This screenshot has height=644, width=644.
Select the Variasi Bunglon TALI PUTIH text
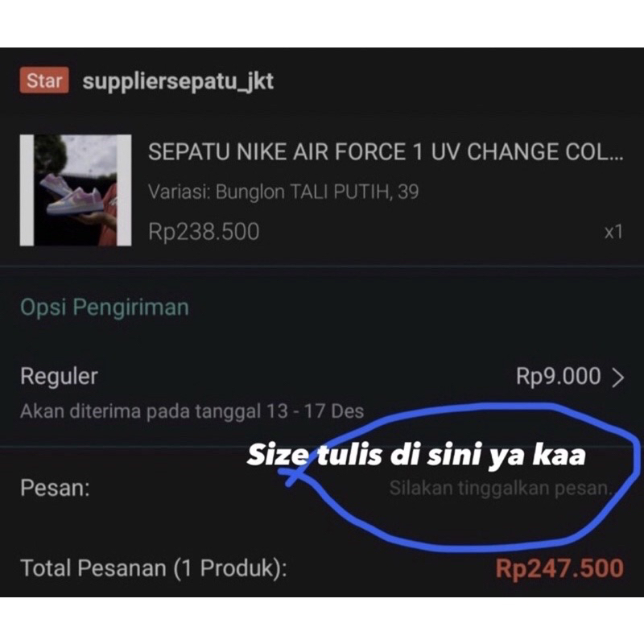click(x=283, y=192)
